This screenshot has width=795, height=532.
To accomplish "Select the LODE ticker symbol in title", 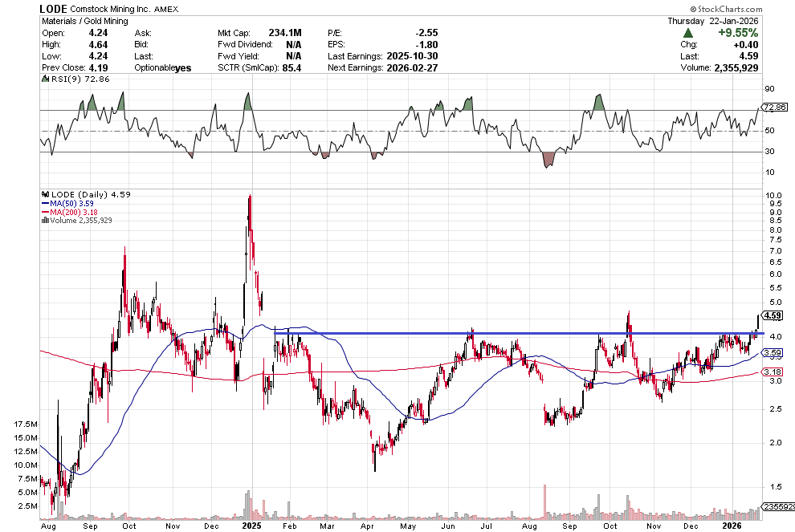I will coord(53,9).
